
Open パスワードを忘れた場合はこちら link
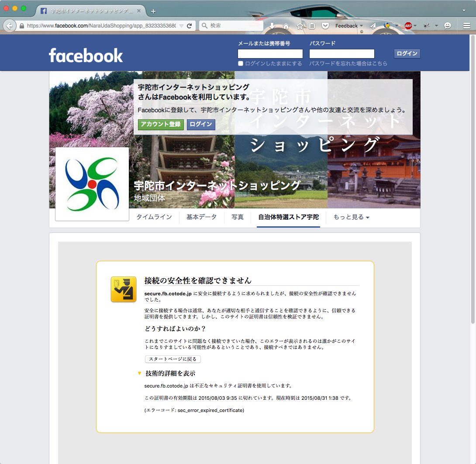click(x=348, y=63)
